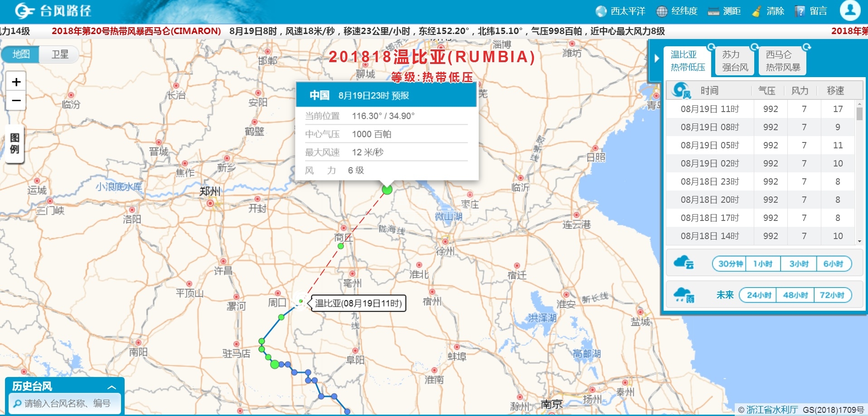
Task: Switch to the 苏力强台风 tab
Action: 734,60
